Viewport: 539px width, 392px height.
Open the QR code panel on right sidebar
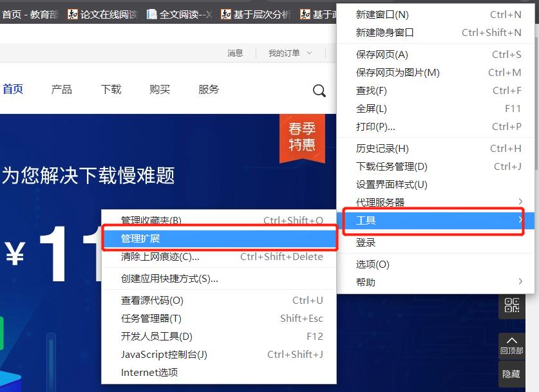(512, 306)
